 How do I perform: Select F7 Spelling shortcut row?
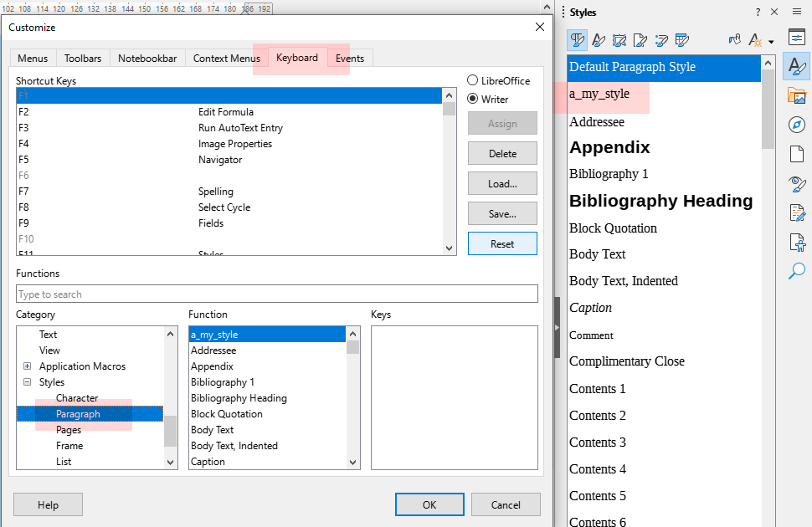tap(229, 191)
